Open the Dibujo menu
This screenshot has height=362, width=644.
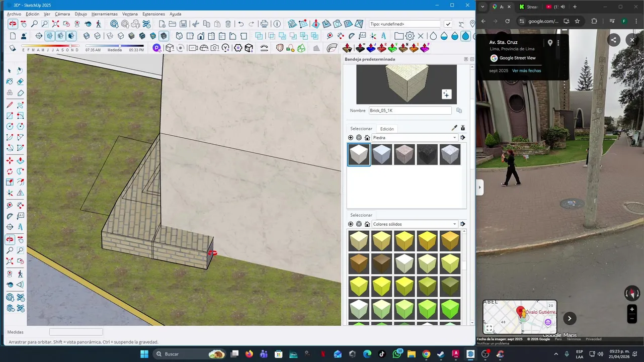(80, 14)
